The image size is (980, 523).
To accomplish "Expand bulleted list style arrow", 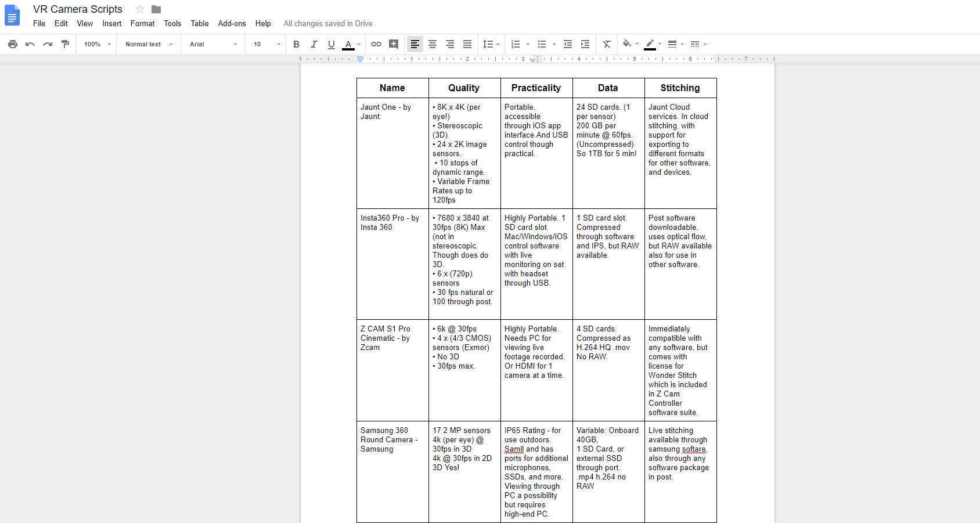I will [554, 44].
